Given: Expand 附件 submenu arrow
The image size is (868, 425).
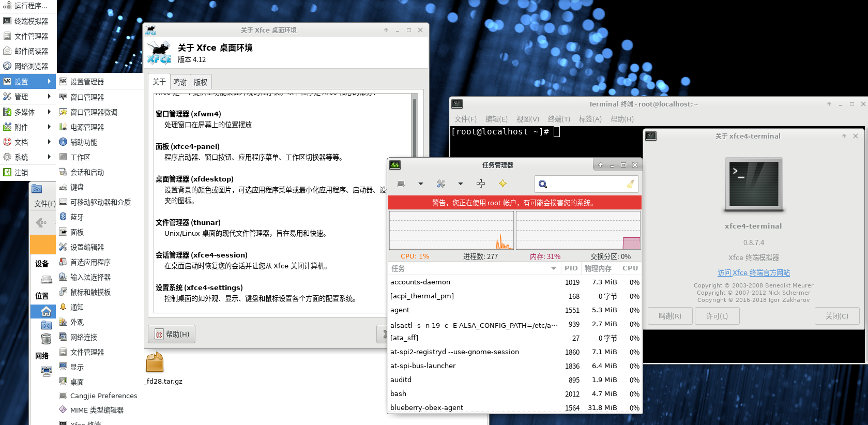Looking at the screenshot, I should point(49,127).
